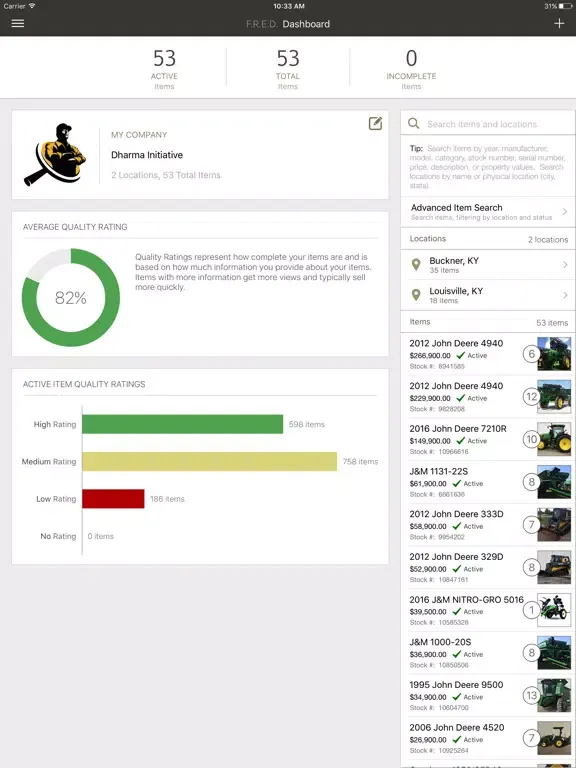Tap the Buckner, KY location pin icon
The width and height of the screenshot is (576, 768).
(416, 264)
